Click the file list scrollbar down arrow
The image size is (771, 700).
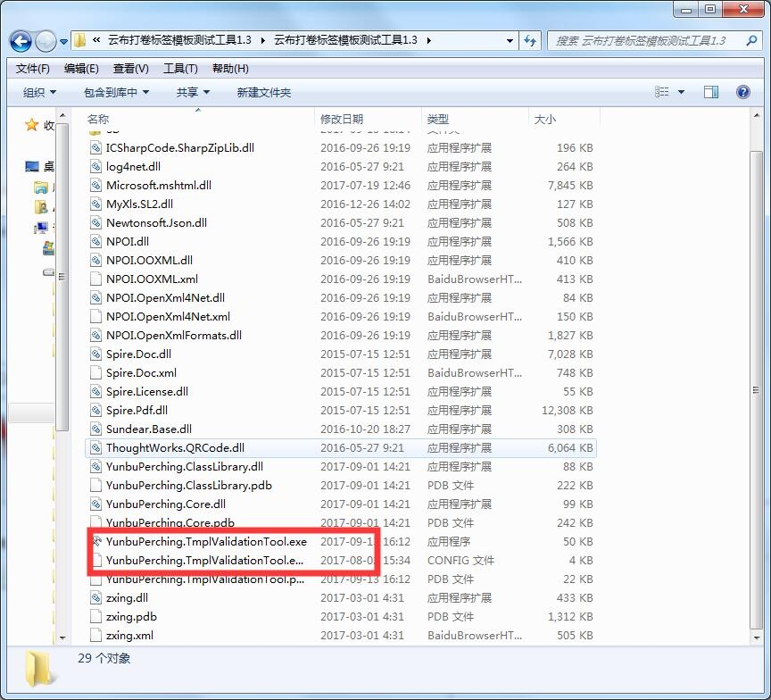(756, 637)
